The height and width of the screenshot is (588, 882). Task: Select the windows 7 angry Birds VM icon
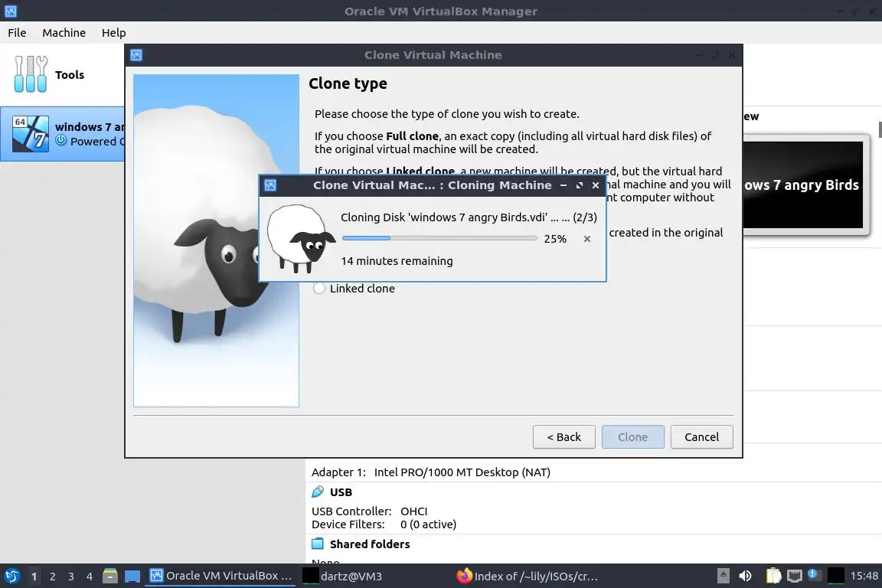pyautogui.click(x=31, y=133)
